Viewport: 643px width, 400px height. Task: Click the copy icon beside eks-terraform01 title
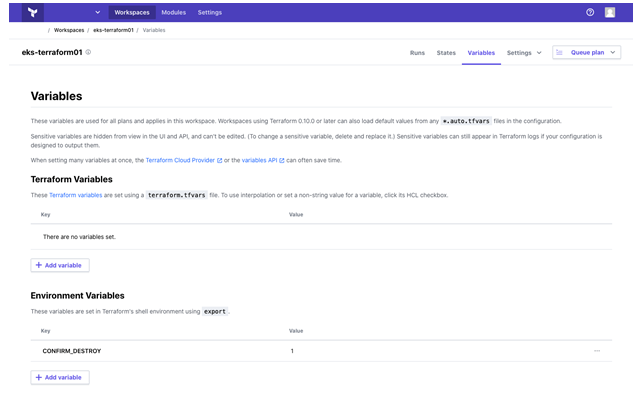click(88, 52)
